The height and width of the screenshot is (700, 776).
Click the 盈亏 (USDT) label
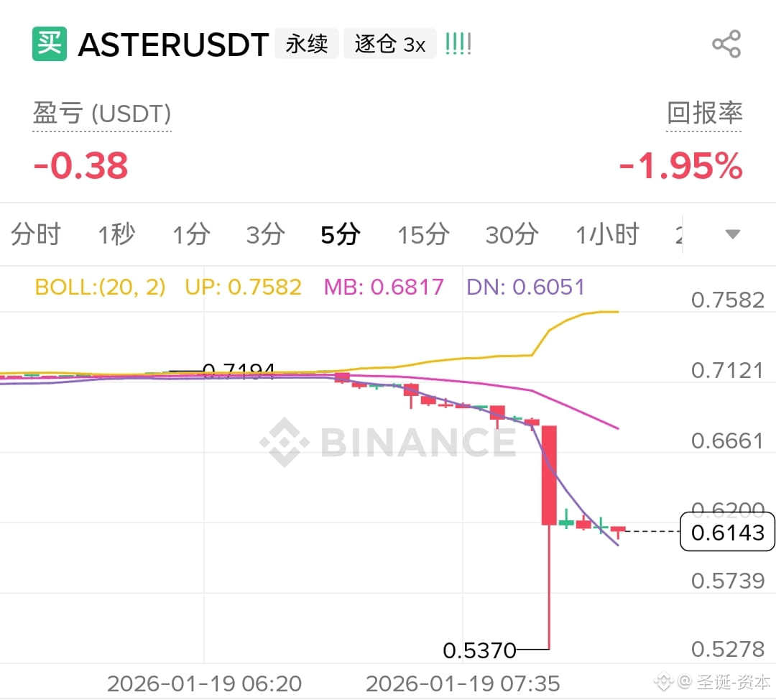click(101, 114)
